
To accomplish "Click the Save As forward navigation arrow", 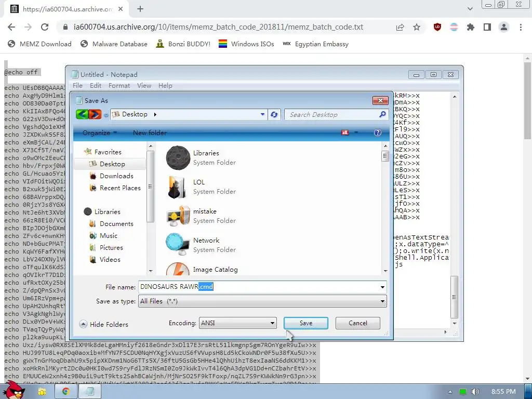I will click(x=95, y=114).
